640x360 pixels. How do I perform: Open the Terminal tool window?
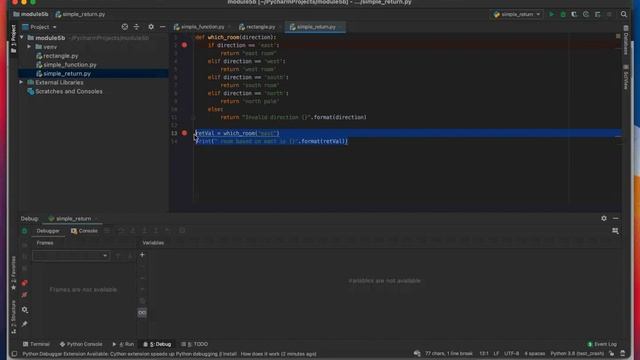pyautogui.click(x=36, y=344)
